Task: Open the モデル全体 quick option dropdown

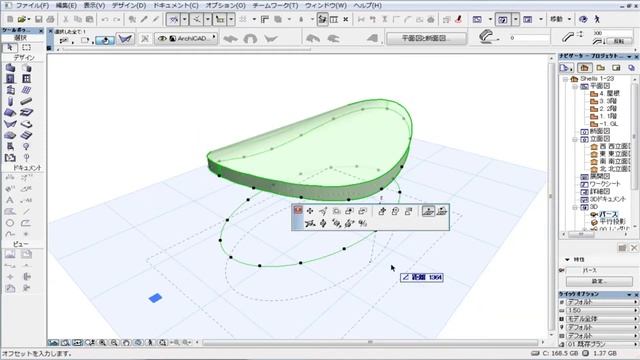Action: point(601,319)
